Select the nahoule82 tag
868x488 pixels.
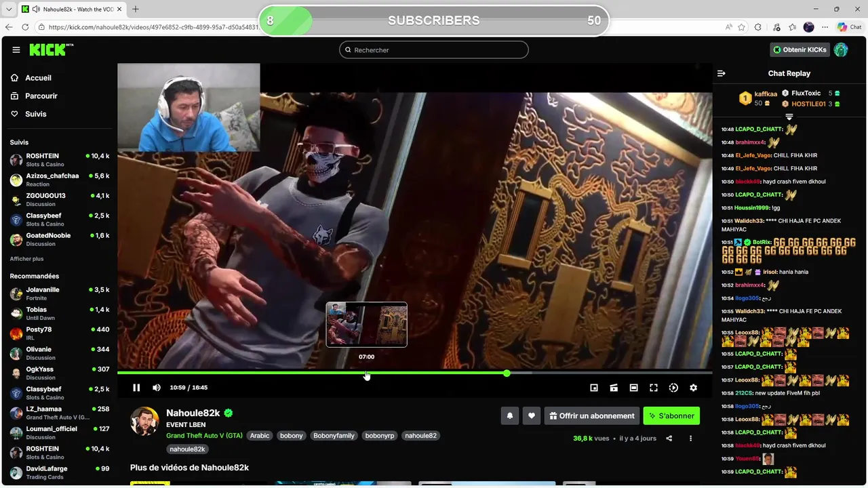tap(420, 436)
